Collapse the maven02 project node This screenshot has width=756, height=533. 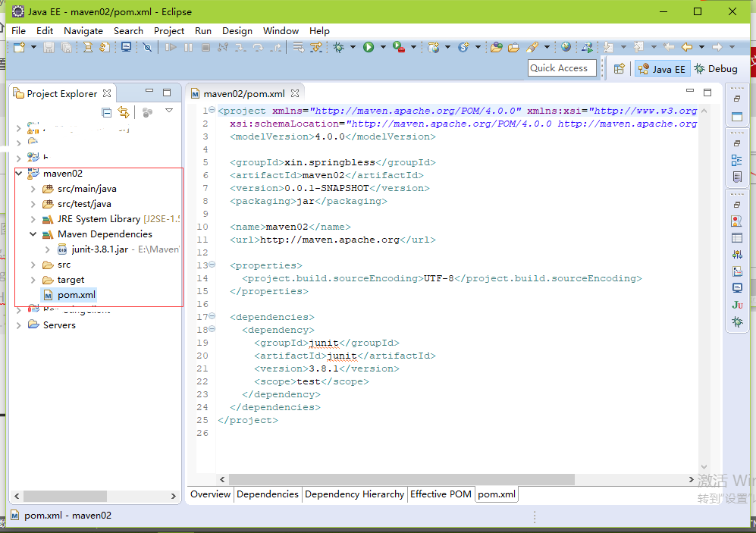coord(19,173)
